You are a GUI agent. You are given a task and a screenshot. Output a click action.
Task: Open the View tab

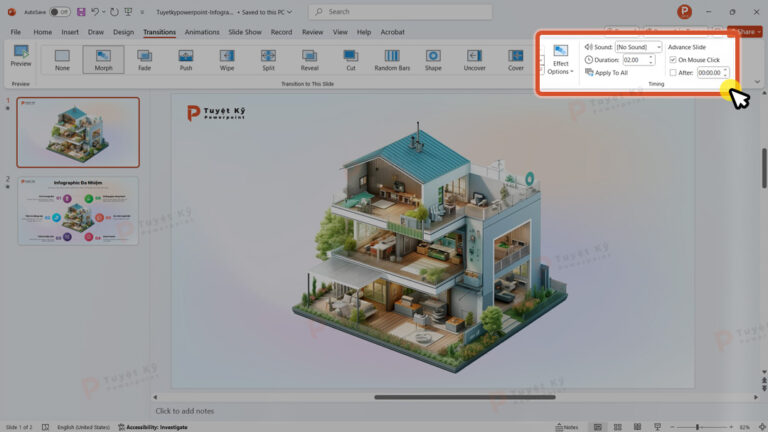tap(340, 32)
